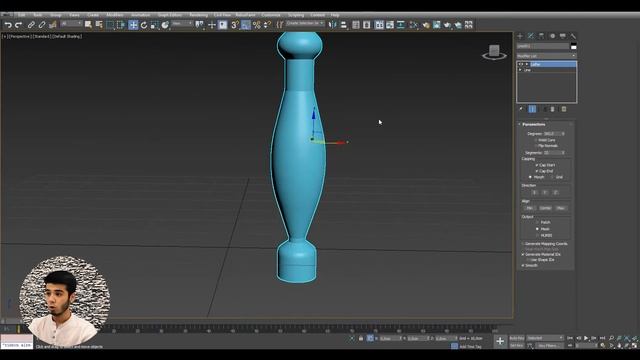
Task: Toggle the Angle Snap icon
Action: 245,25
